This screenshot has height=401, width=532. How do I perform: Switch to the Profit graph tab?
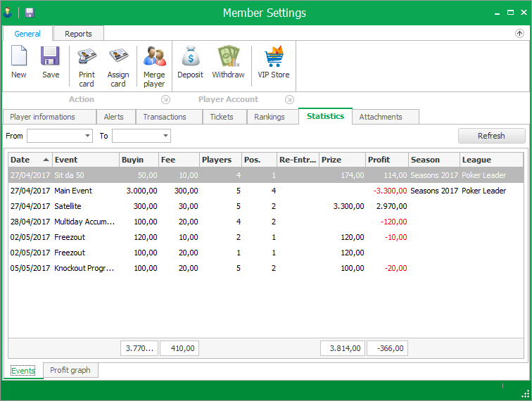click(x=70, y=370)
